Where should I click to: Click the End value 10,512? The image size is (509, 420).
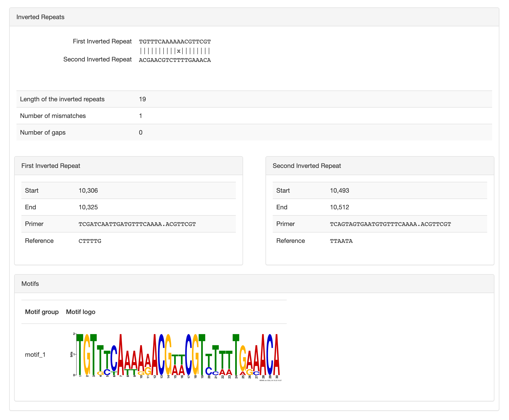tap(339, 207)
